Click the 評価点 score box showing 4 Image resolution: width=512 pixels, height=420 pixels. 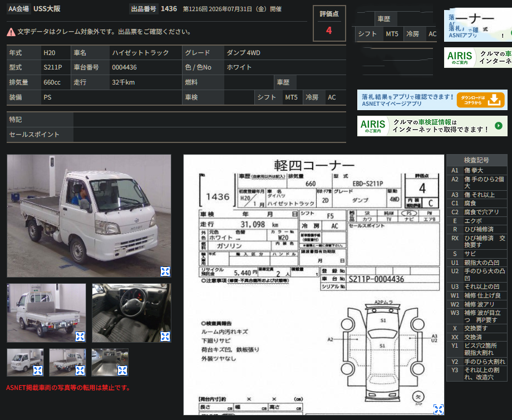[x=329, y=23]
